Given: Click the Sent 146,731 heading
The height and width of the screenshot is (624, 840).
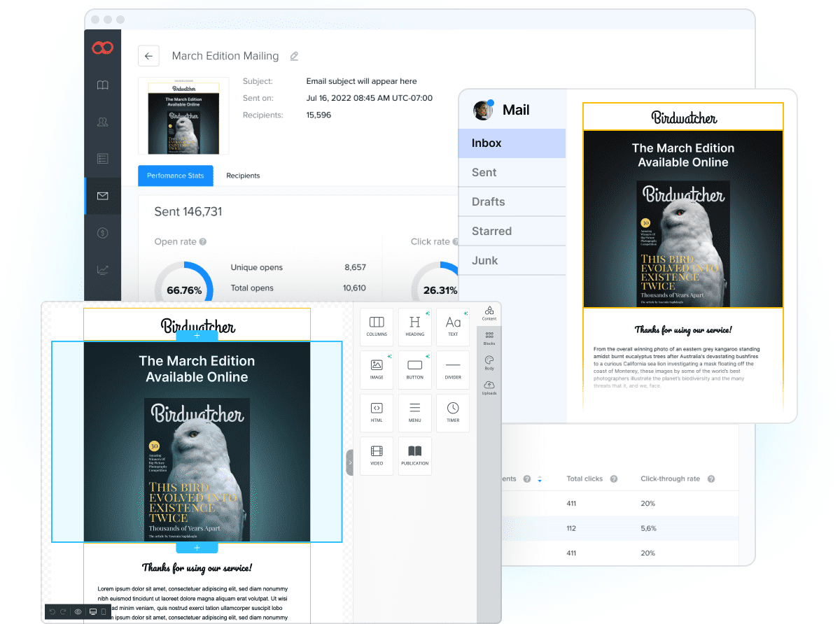Looking at the screenshot, I should point(188,211).
